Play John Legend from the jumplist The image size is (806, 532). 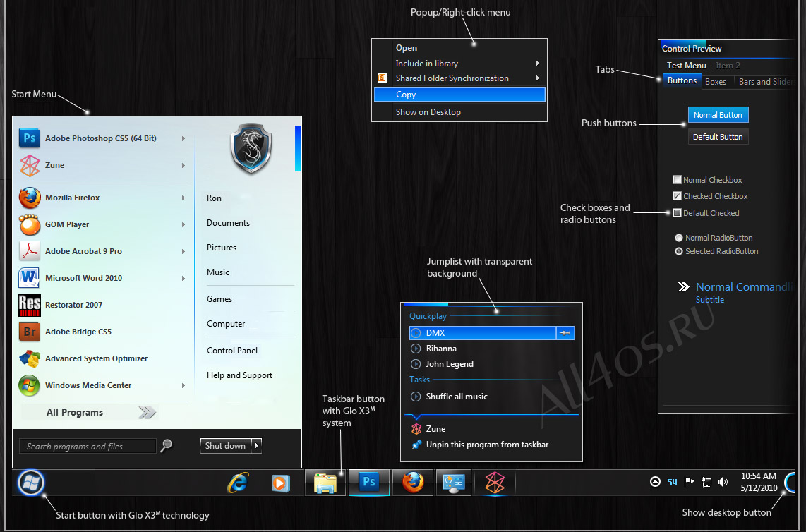pyautogui.click(x=491, y=364)
